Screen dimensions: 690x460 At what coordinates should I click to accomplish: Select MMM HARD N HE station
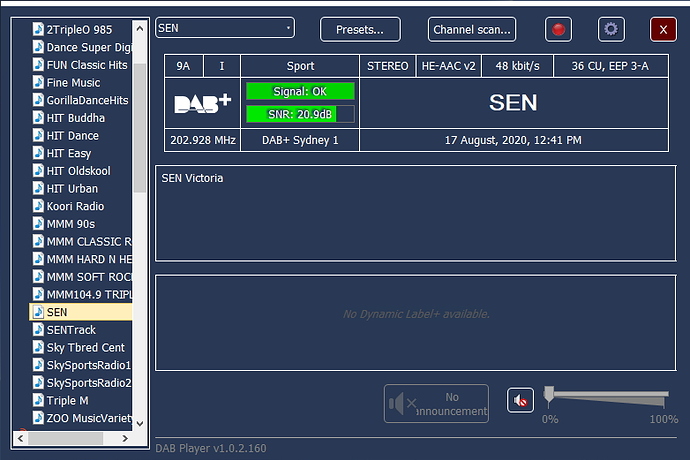click(x=82, y=259)
